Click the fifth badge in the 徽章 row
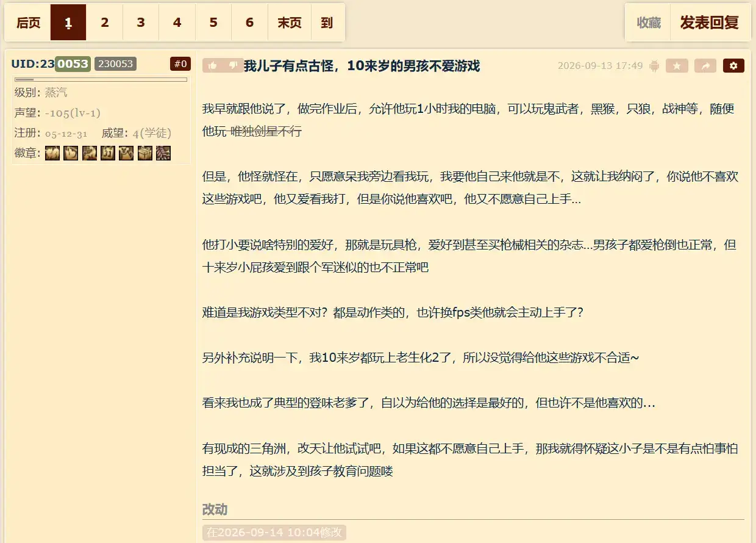Screen dimensions: 756x543 tap(126, 153)
